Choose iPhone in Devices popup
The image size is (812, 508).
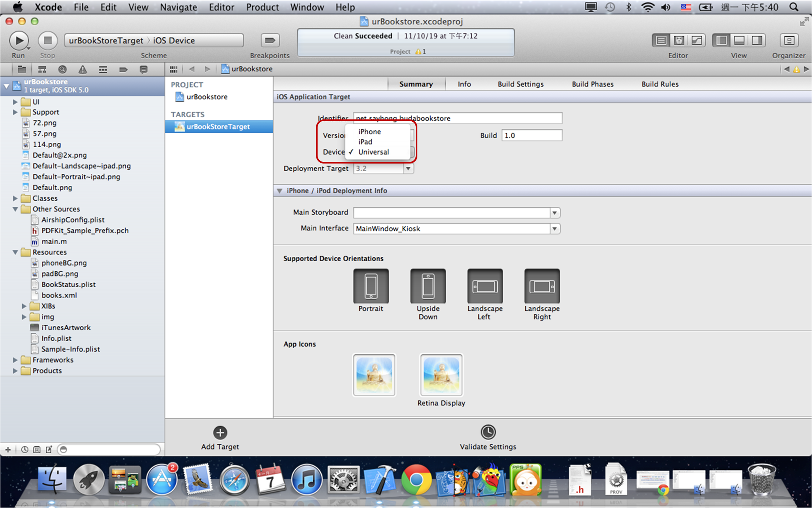pyautogui.click(x=378, y=131)
